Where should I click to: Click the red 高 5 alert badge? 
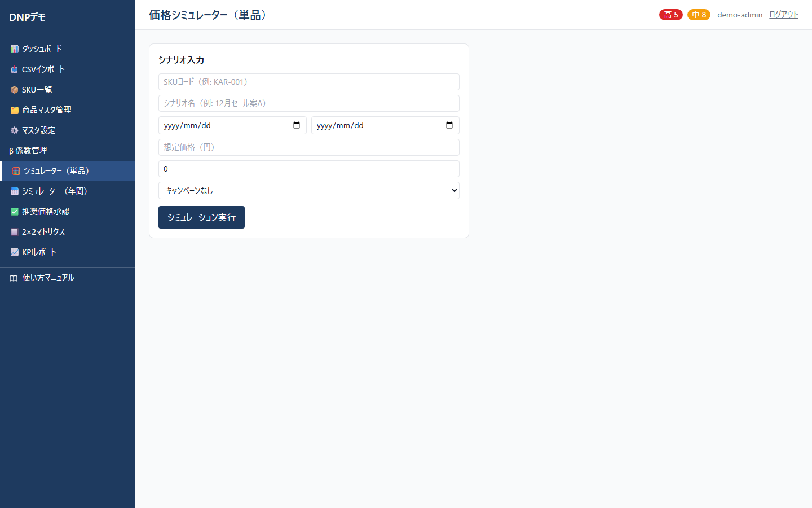click(x=671, y=15)
